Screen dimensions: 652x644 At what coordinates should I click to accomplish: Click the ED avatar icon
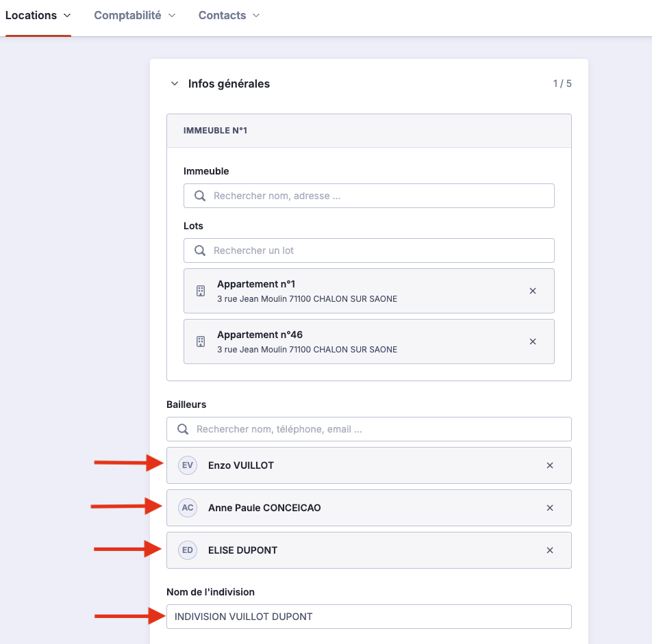188,550
